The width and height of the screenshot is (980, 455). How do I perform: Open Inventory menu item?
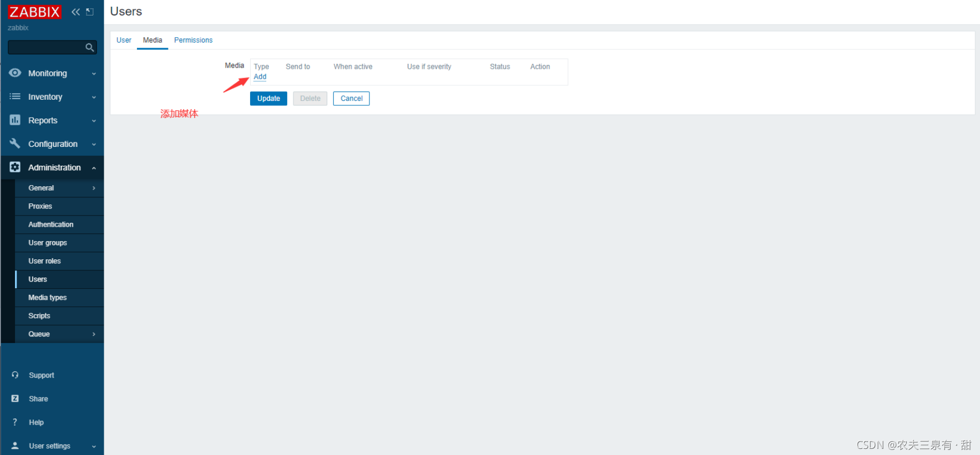pos(52,96)
